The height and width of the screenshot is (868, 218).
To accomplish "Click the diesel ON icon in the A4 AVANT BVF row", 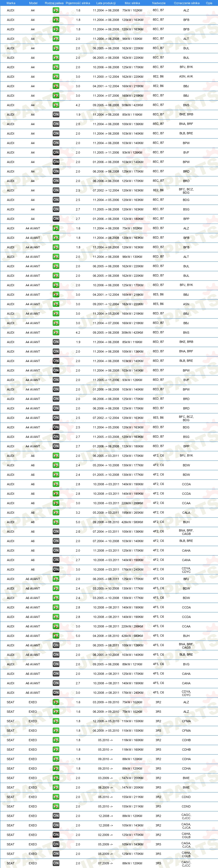I will pos(56,380).
